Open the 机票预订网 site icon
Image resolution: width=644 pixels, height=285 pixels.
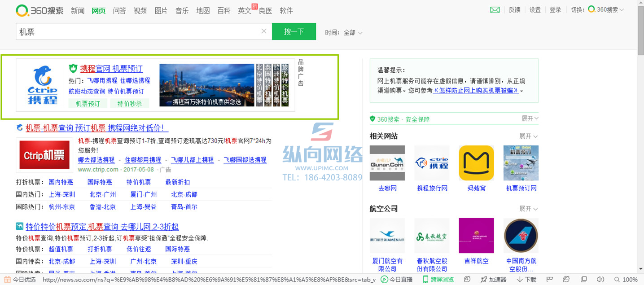521,163
